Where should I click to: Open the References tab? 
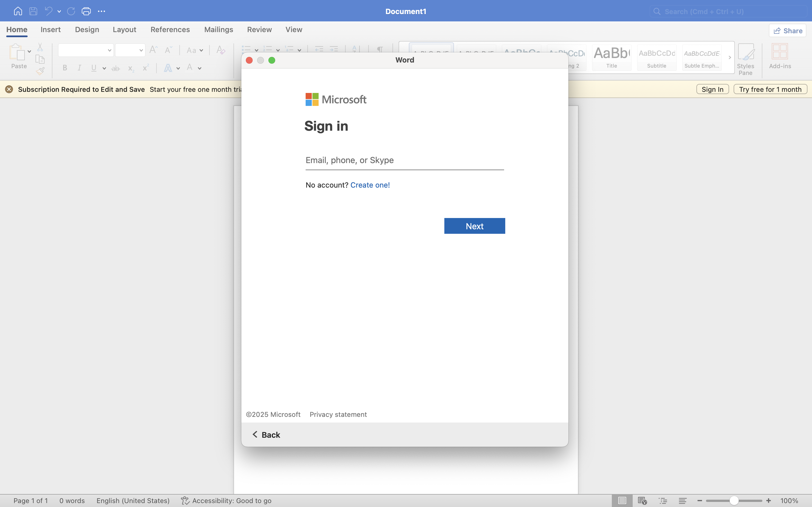(170, 30)
